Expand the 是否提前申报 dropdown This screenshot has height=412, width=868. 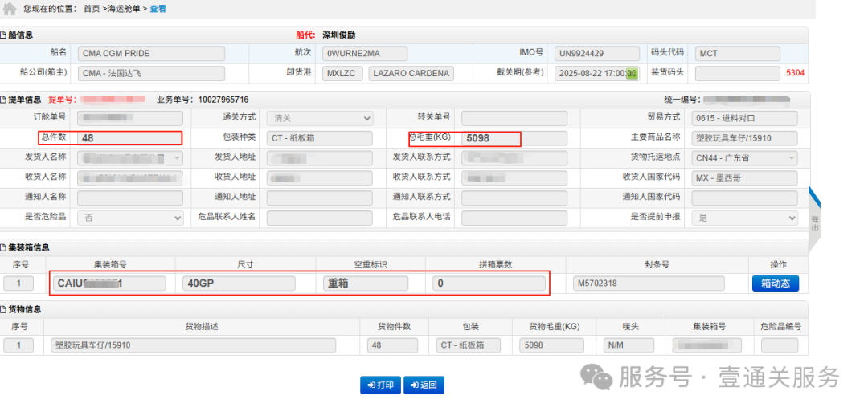coord(744,218)
